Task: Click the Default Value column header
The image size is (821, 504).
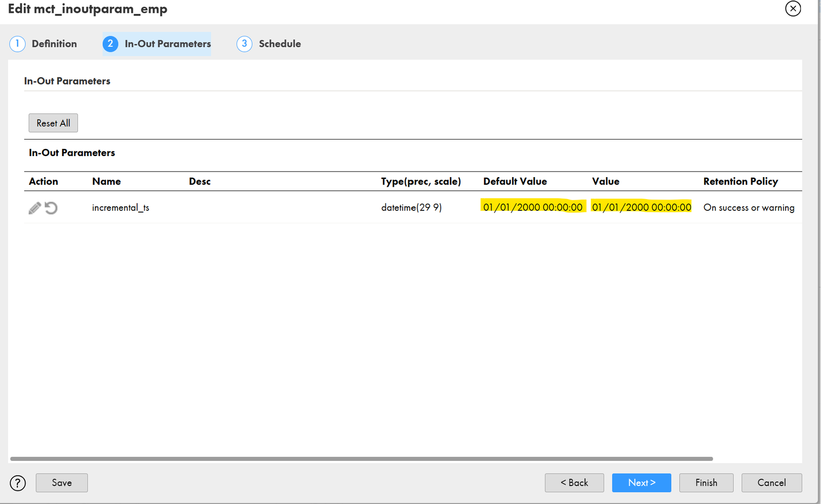Action: coord(515,181)
